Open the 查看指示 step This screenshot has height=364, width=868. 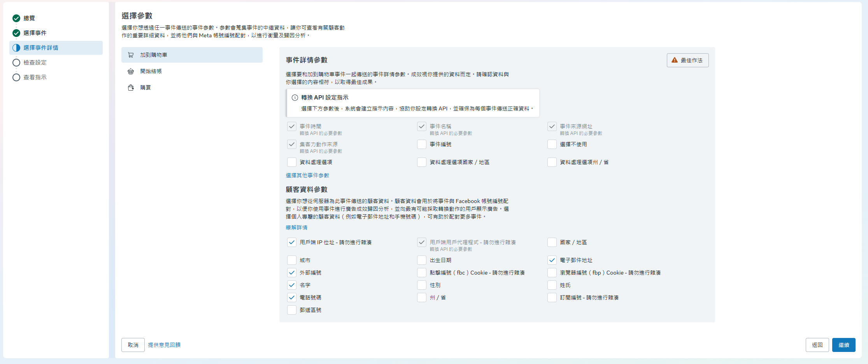35,77
